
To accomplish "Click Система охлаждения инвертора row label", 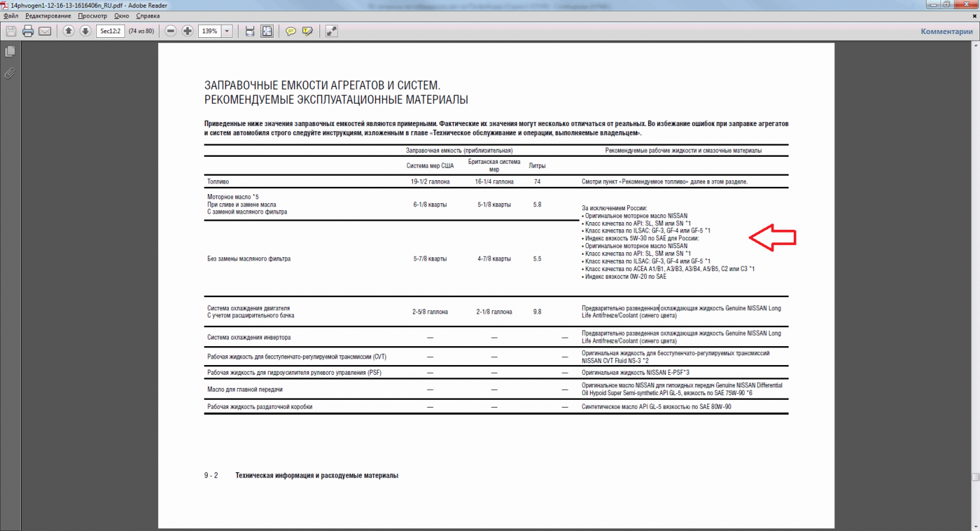I will [x=249, y=338].
